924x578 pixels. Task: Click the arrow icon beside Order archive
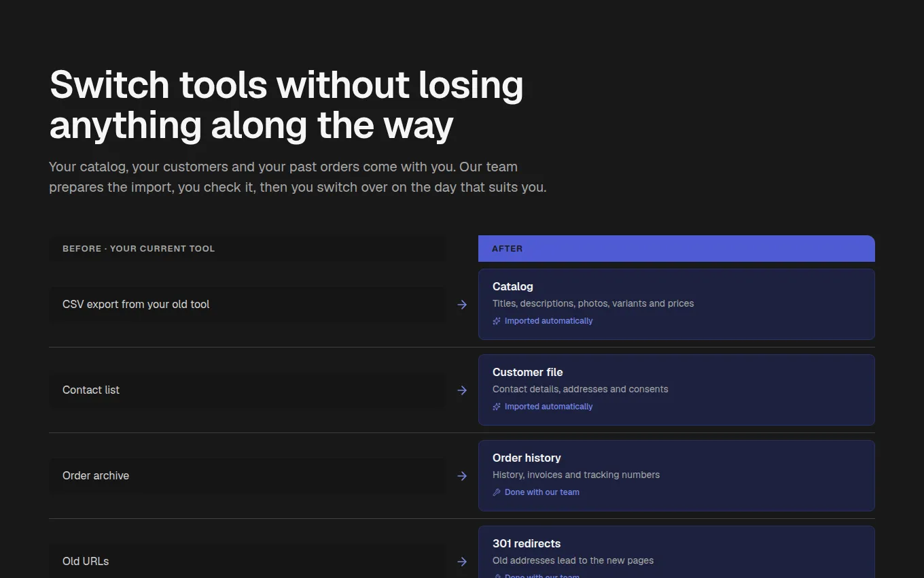click(462, 476)
